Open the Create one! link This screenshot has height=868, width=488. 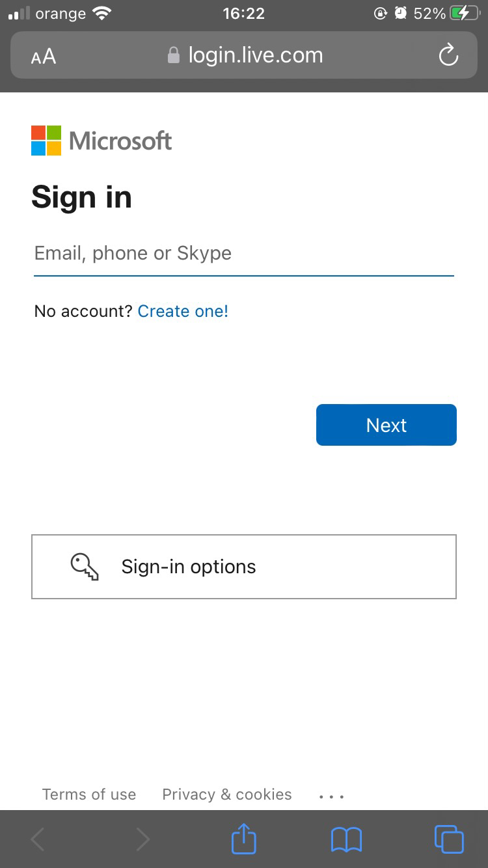(183, 311)
